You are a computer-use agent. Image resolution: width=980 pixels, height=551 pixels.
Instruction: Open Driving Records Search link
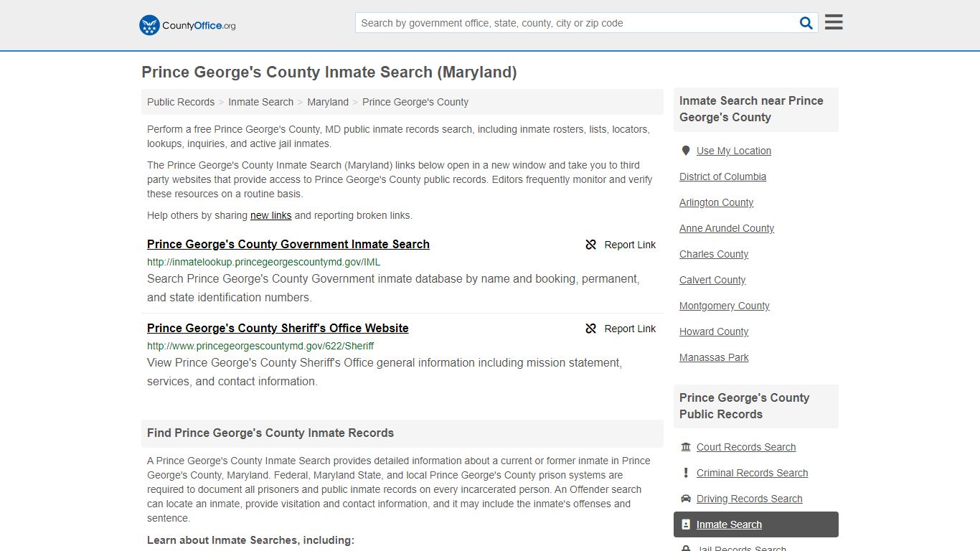click(749, 499)
